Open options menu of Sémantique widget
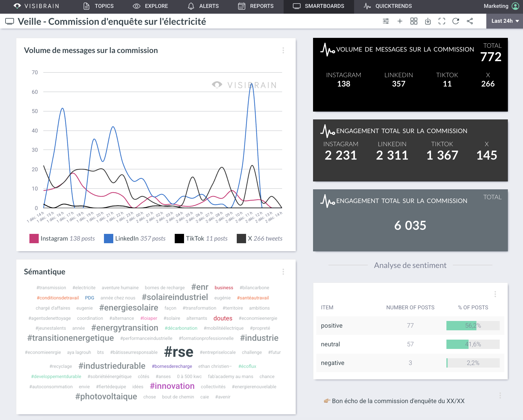Viewport: 523px width, 420px height. point(283,272)
